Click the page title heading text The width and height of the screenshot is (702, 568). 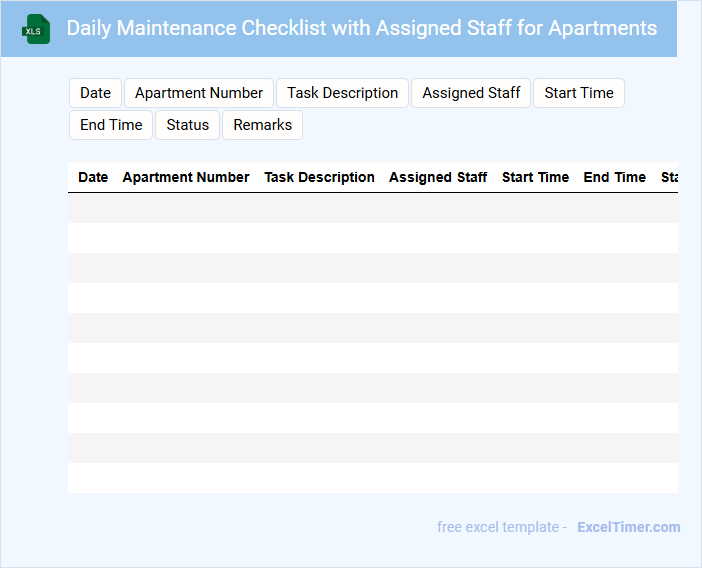pyautogui.click(x=362, y=28)
